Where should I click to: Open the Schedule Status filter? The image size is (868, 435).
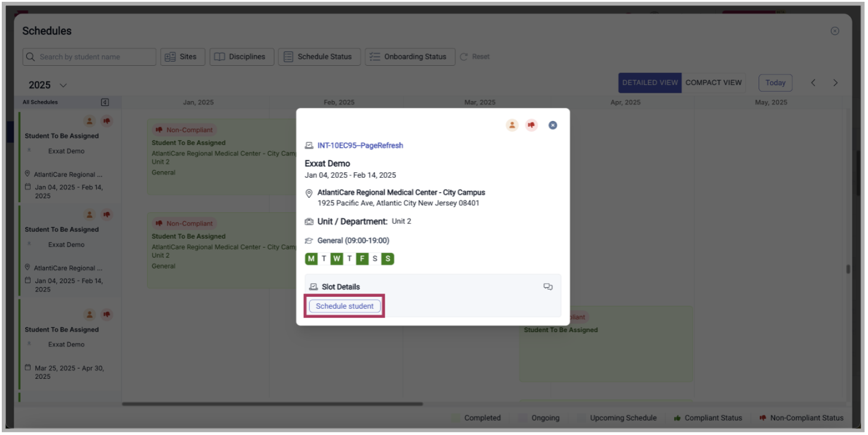point(319,57)
